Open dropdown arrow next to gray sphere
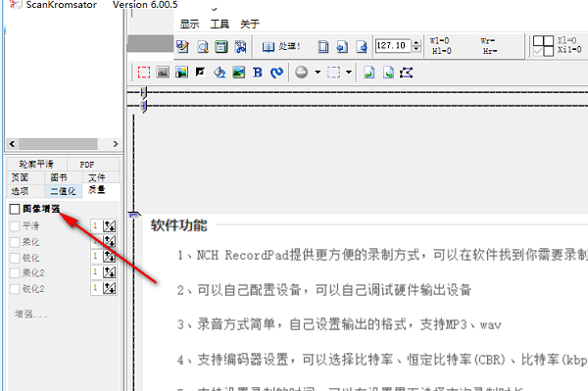Image resolution: width=588 pixels, height=391 pixels. click(318, 72)
